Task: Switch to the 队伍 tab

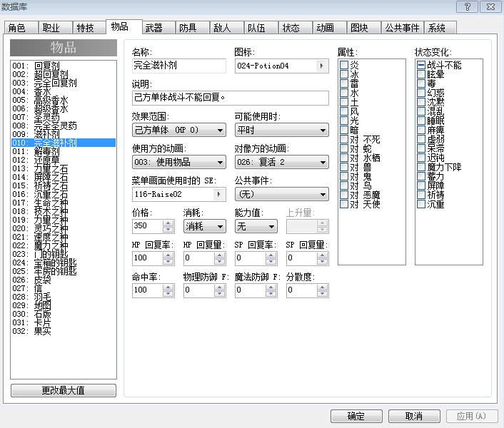Action: tap(261, 28)
